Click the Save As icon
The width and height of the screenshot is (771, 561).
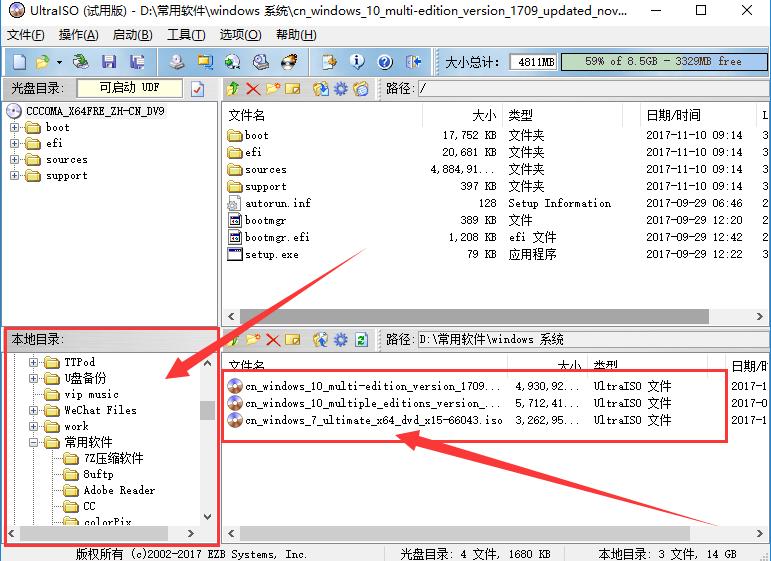tap(137, 62)
